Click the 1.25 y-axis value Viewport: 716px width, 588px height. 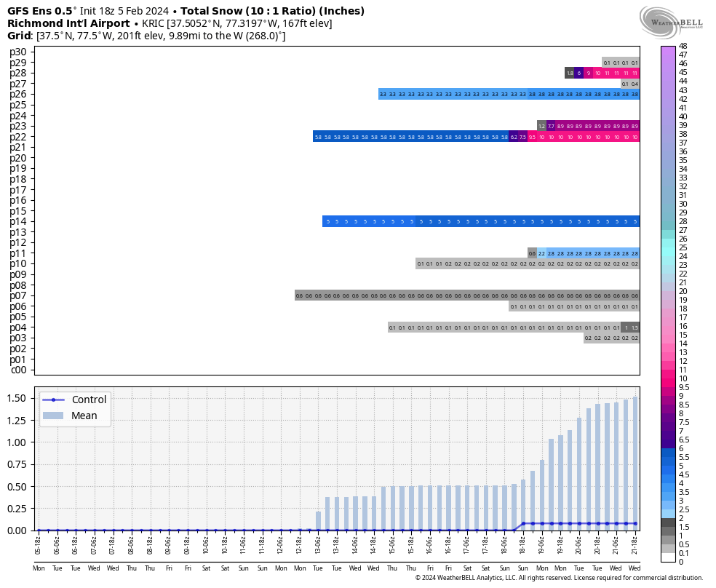point(17,420)
